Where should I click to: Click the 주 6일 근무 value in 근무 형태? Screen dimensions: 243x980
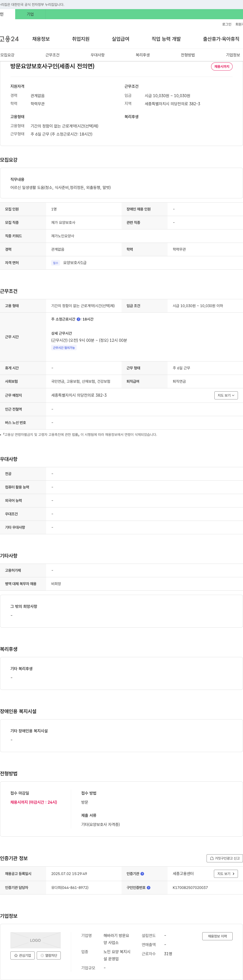tap(181, 368)
